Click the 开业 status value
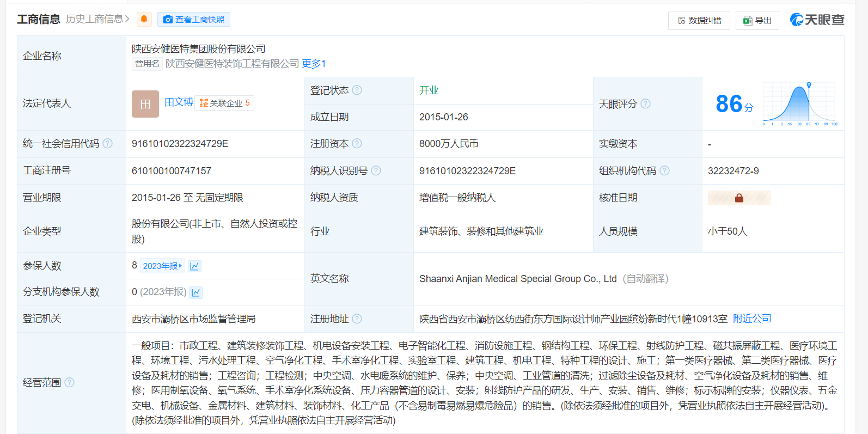Image resolution: width=868 pixels, height=434 pixels. coord(429,90)
